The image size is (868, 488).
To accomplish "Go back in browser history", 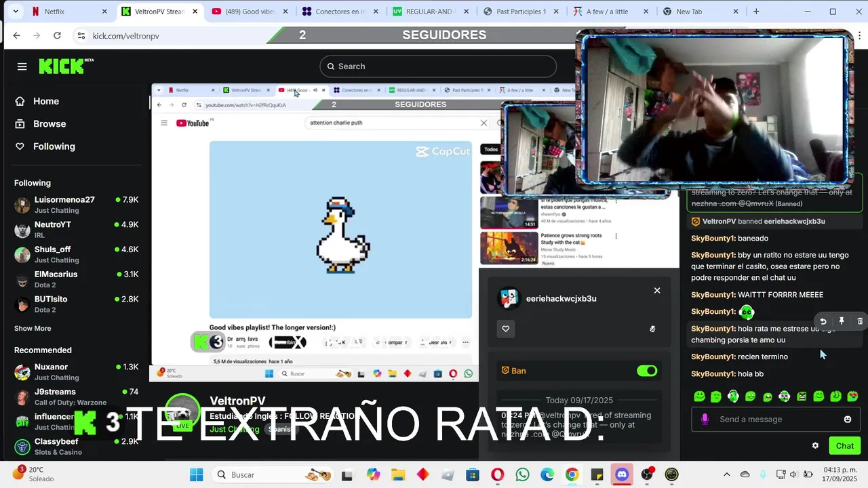I will point(17,35).
